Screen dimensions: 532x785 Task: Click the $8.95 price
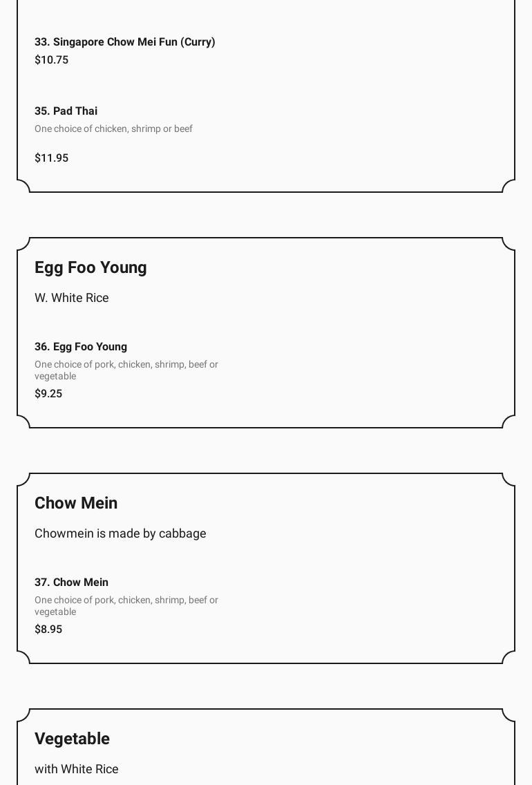[x=48, y=630]
